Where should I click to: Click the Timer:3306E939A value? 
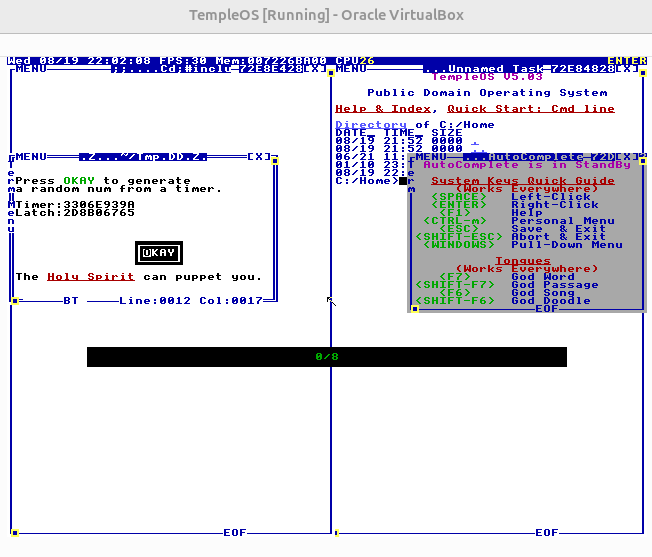75,205
